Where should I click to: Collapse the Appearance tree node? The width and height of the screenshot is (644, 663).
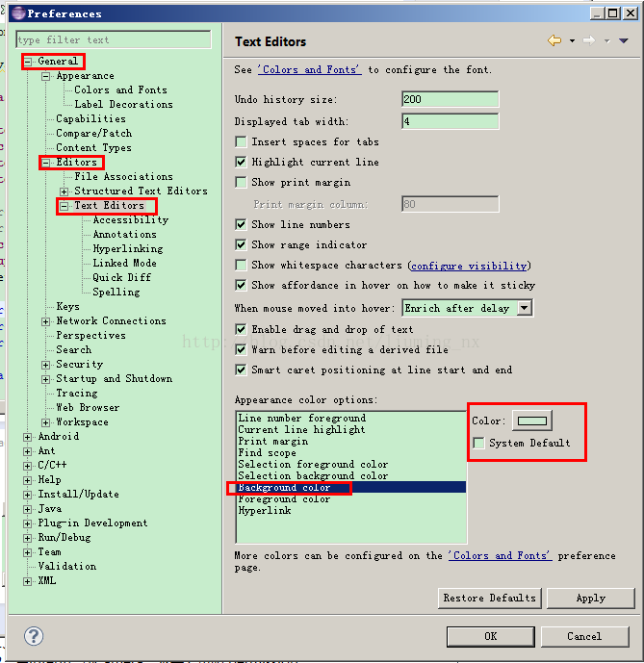click(x=45, y=77)
